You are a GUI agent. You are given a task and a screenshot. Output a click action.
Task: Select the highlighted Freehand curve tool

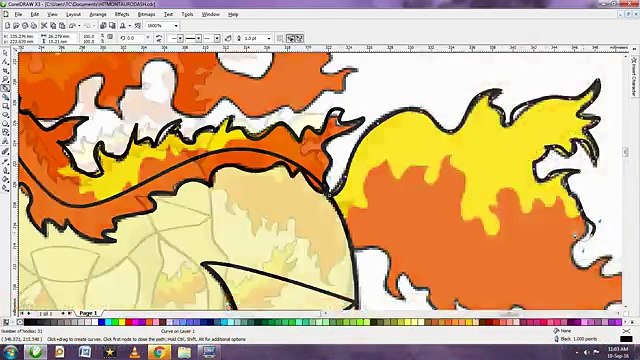pos(5,88)
